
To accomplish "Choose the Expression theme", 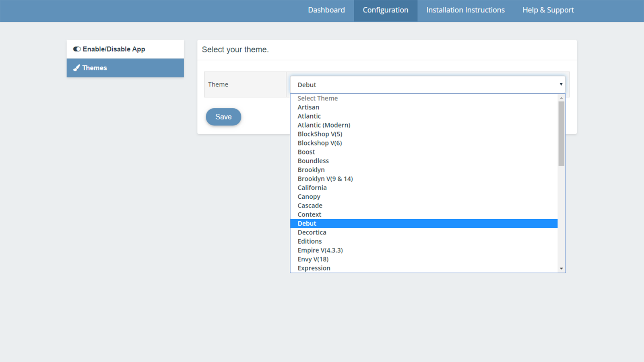I will click(424, 268).
